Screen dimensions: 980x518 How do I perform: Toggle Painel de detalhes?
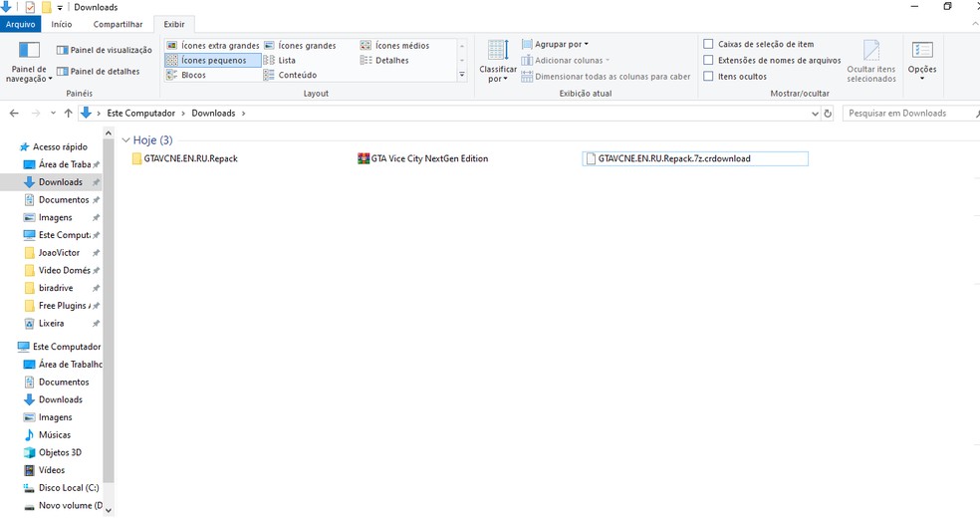(x=99, y=72)
